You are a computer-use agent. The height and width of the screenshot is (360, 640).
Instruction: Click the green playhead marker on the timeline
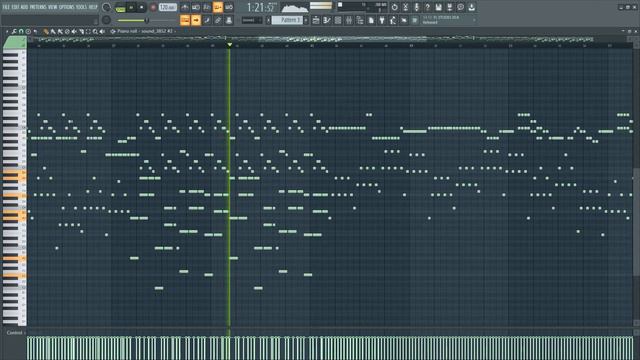pos(229,44)
